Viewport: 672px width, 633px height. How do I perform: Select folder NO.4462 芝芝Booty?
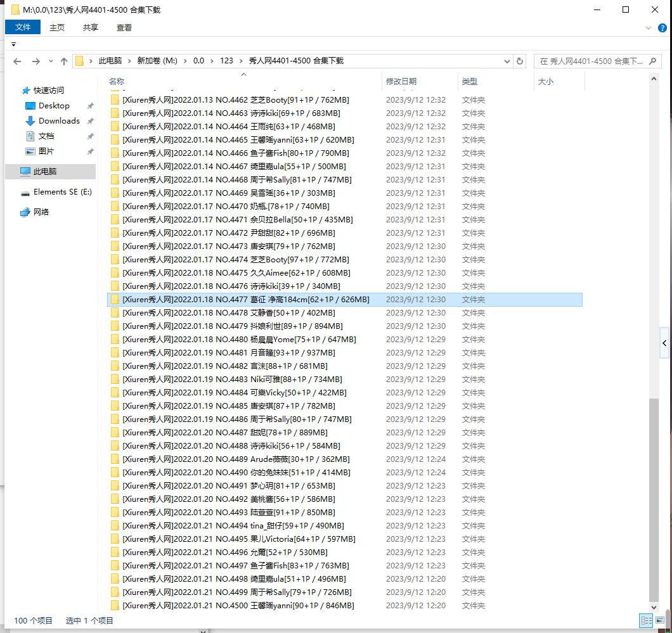(345, 99)
